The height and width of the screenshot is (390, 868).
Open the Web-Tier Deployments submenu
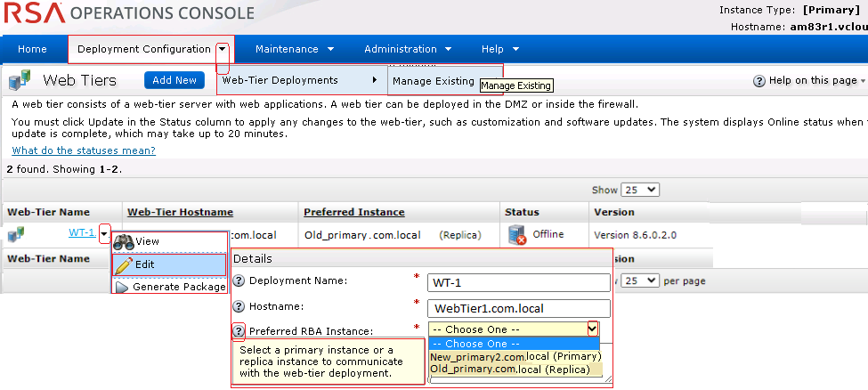coord(299,80)
